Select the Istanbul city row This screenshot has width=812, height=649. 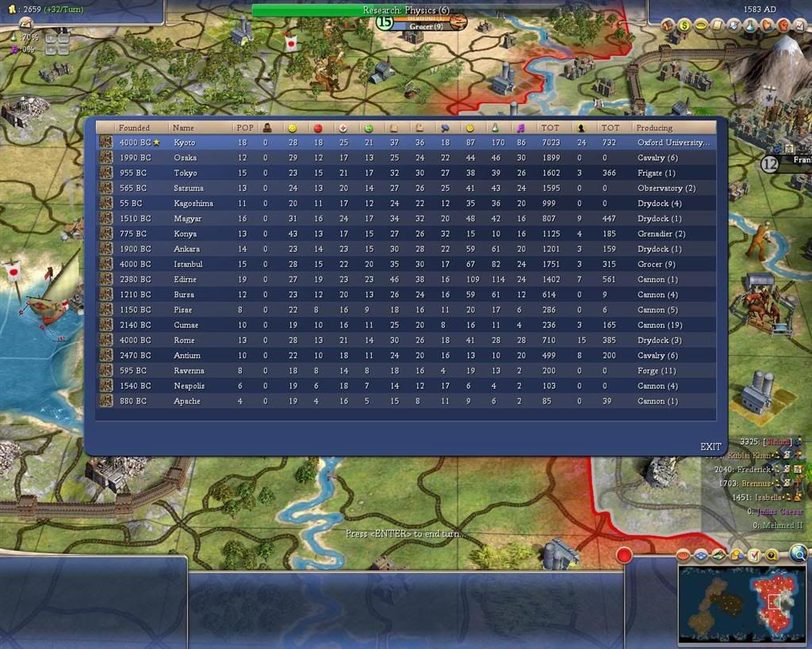(x=406, y=264)
